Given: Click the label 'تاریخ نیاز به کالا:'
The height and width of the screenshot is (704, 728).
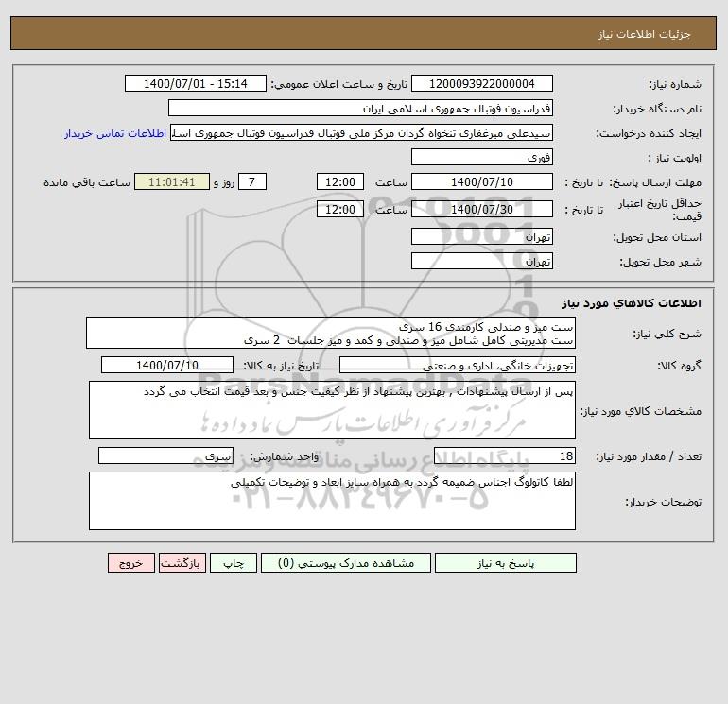Looking at the screenshot, I should click(281, 366).
